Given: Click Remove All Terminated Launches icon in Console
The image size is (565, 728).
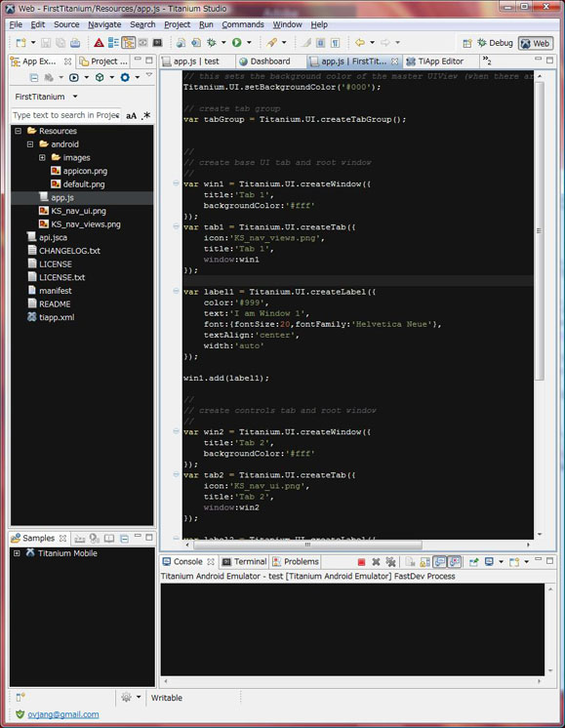Looking at the screenshot, I should coord(390,562).
